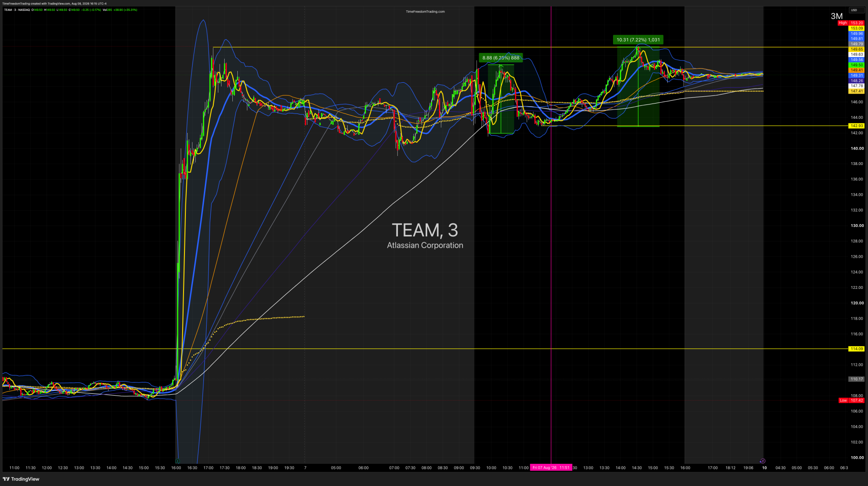Click the blue 149.96 price label
The height and width of the screenshot is (486, 868).
(856, 34)
